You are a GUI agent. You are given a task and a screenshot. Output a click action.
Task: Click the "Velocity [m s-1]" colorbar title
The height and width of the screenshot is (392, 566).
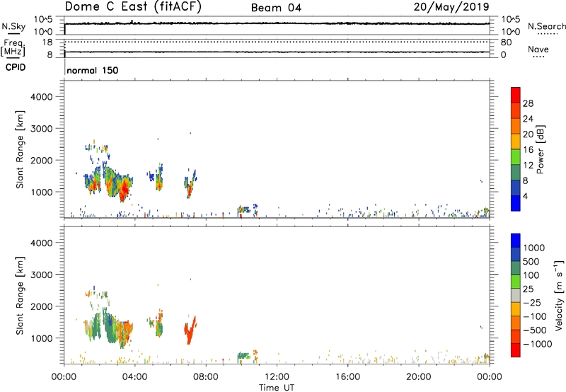point(559,295)
